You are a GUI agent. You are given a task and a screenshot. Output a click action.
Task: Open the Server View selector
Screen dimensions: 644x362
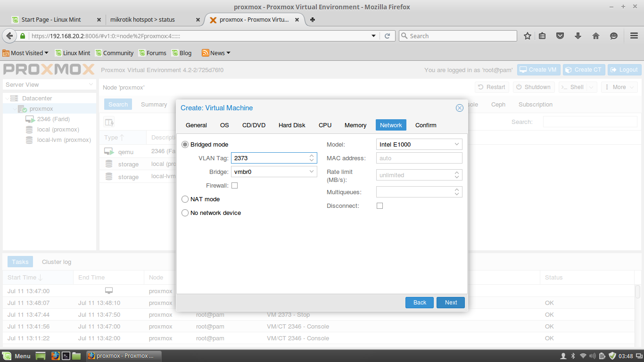[x=50, y=85]
